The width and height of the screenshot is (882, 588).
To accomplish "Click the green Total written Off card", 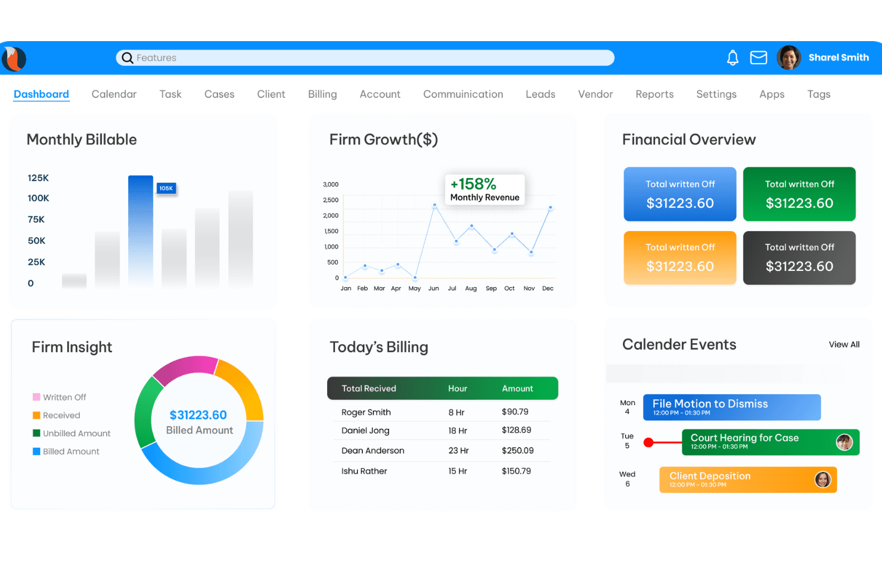I will pyautogui.click(x=799, y=194).
